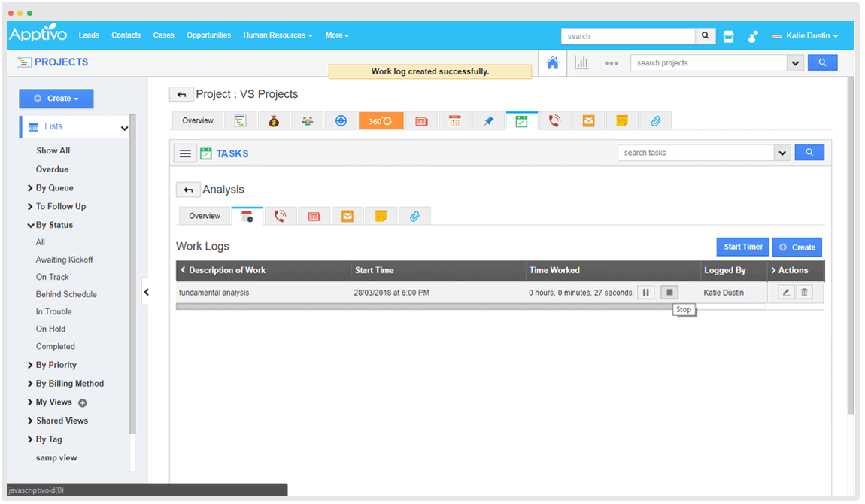Toggle the Tasks hamburger menu

coord(185,153)
